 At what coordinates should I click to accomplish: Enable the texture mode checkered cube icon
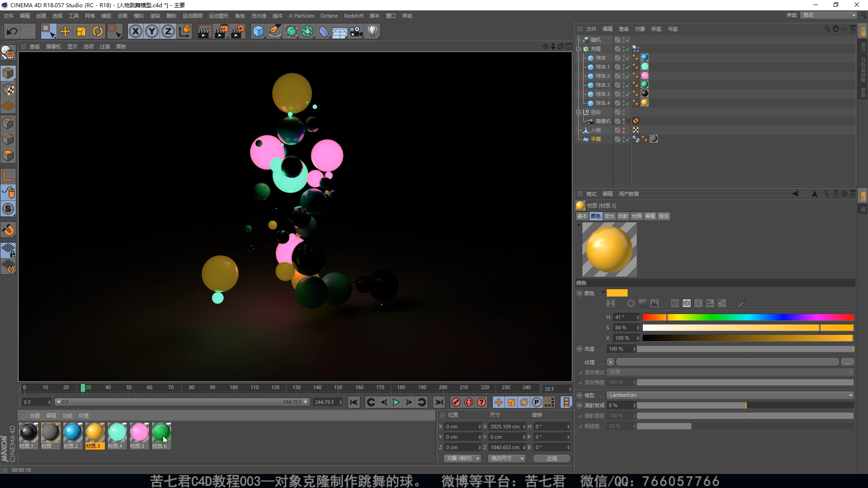(8, 90)
